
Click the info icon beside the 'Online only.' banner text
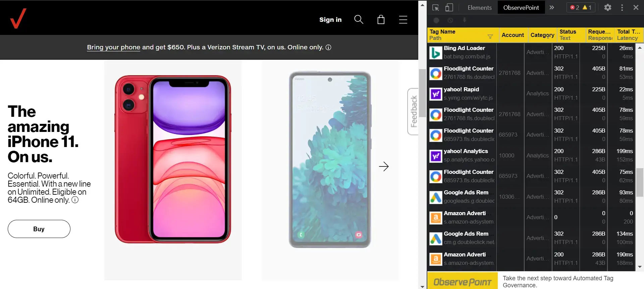[x=328, y=47]
